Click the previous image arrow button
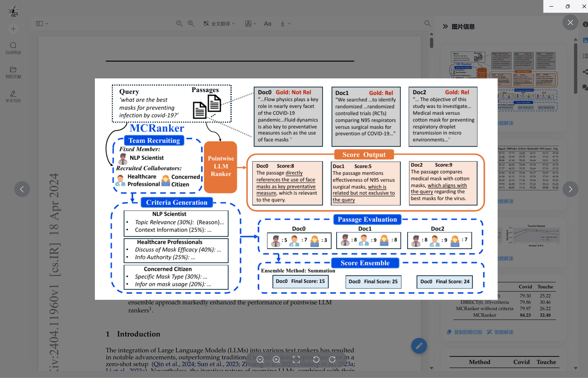The width and height of the screenshot is (588, 378). (x=22, y=189)
